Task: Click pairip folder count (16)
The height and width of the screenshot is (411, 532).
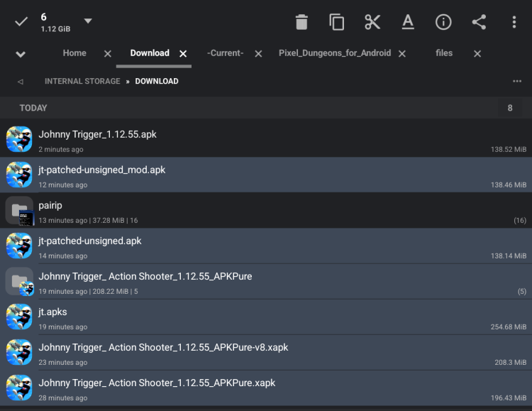Action: pos(520,221)
